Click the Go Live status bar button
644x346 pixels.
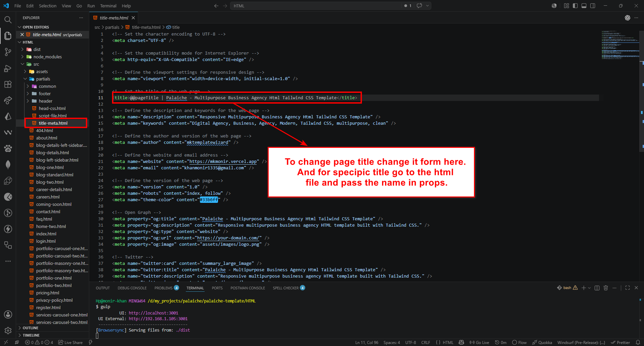(479, 342)
